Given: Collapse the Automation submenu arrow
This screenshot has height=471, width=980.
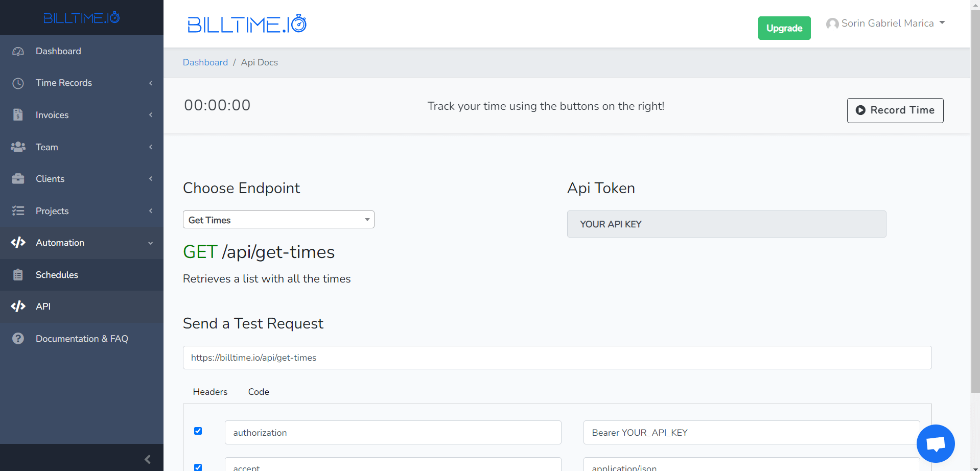Looking at the screenshot, I should [151, 243].
